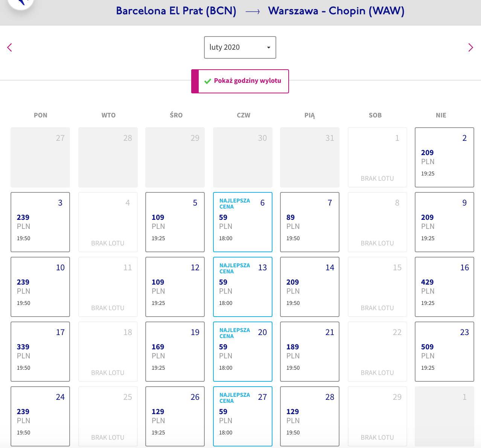The height and width of the screenshot is (448, 481).
Task: Select February 19 flight for 169 PLN
Action: (175, 352)
